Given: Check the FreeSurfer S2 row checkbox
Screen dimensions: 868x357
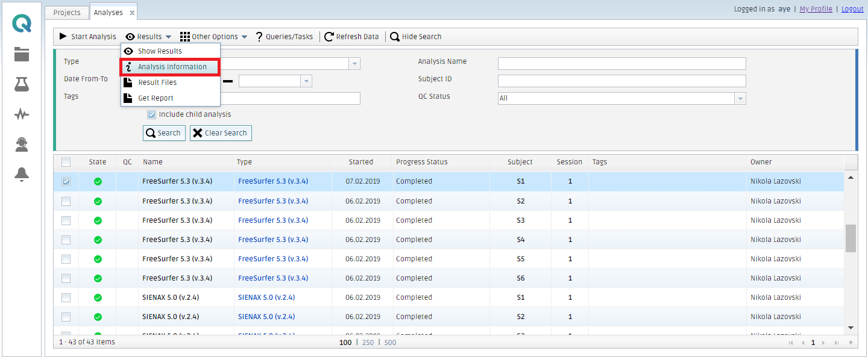Looking at the screenshot, I should 66,201.
